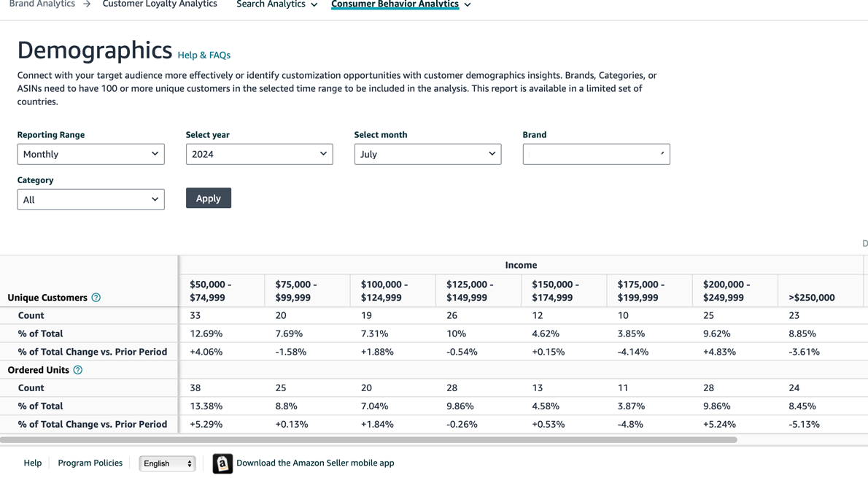Switch to Customer Loyalty Analytics tab
Image resolution: width=868 pixels, height=478 pixels.
(160, 4)
